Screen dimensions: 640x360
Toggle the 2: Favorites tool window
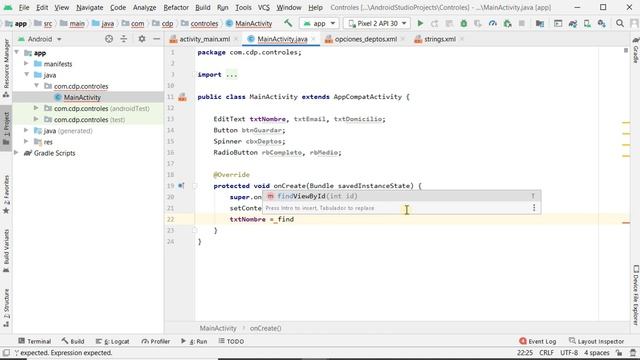(6, 194)
